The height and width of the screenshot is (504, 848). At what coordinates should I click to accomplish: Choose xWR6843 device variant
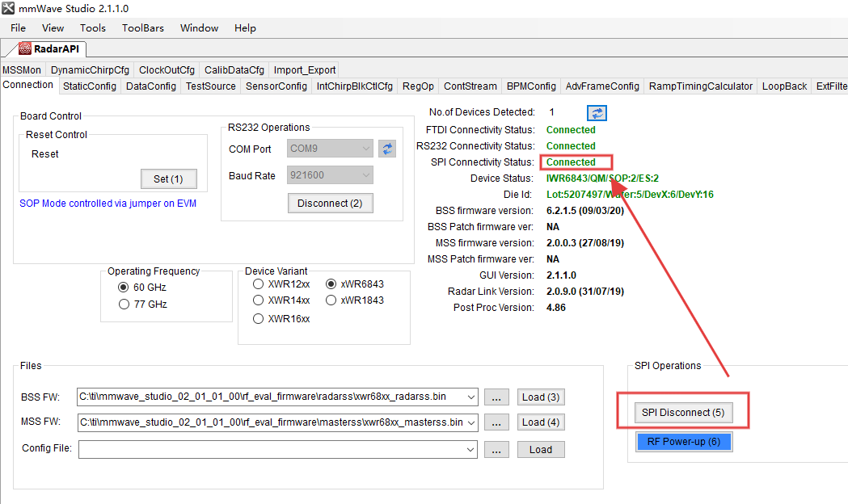(331, 284)
